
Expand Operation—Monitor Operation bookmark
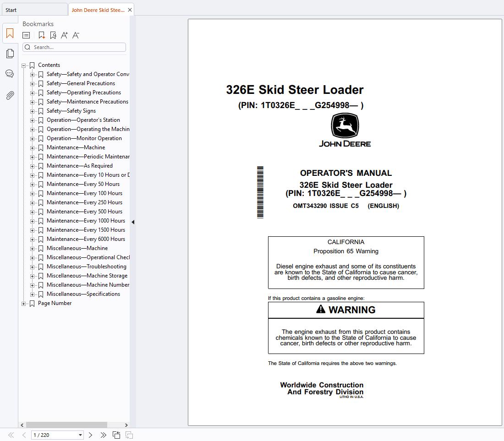[x=32, y=139]
